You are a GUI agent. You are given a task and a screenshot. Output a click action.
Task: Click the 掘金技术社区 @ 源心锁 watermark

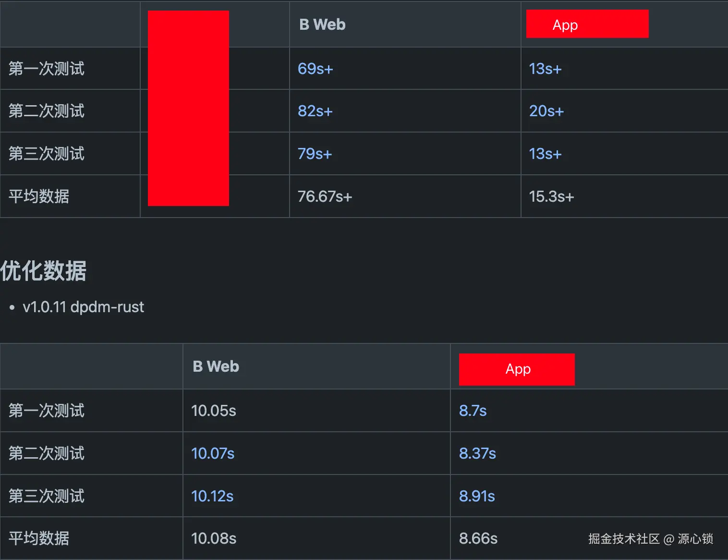[650, 539]
